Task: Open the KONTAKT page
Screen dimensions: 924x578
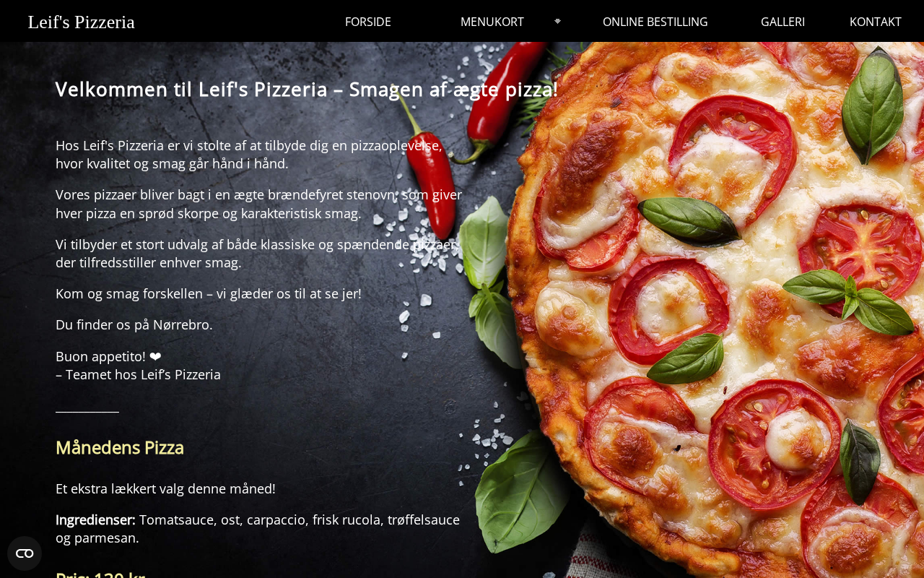Action: 876,22
